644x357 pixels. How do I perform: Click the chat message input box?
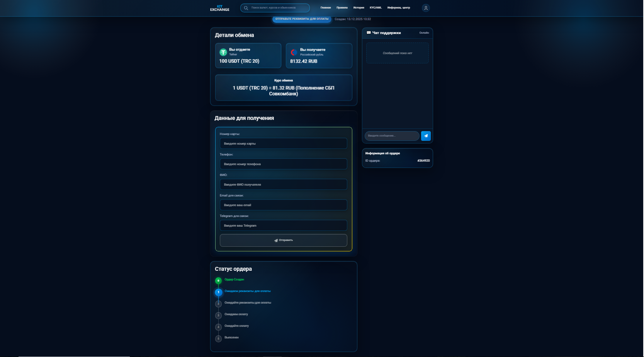(x=392, y=136)
